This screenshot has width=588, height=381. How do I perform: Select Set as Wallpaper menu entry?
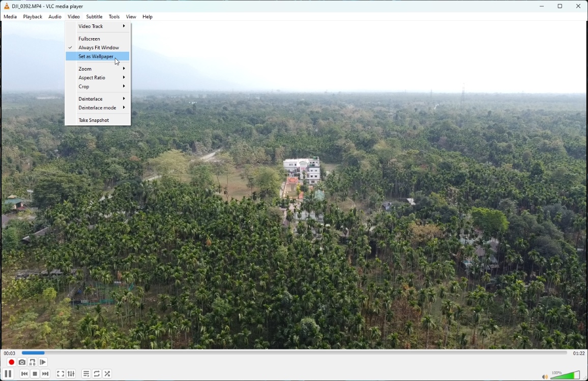pyautogui.click(x=96, y=57)
